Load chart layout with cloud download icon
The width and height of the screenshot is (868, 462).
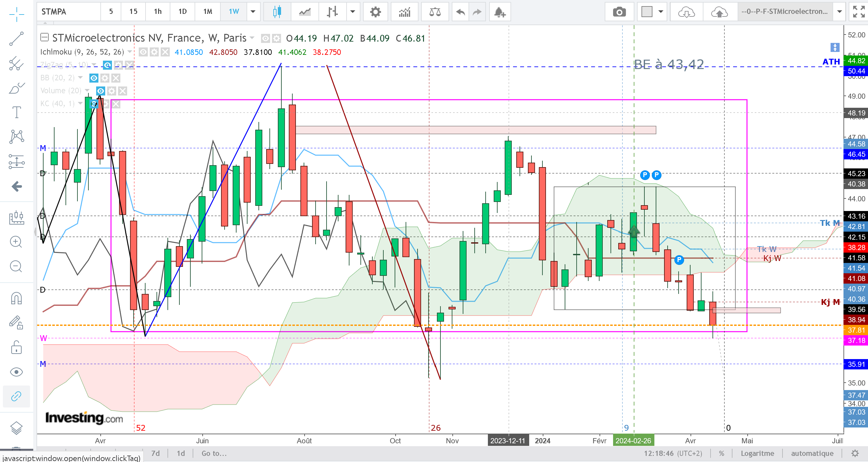click(686, 12)
